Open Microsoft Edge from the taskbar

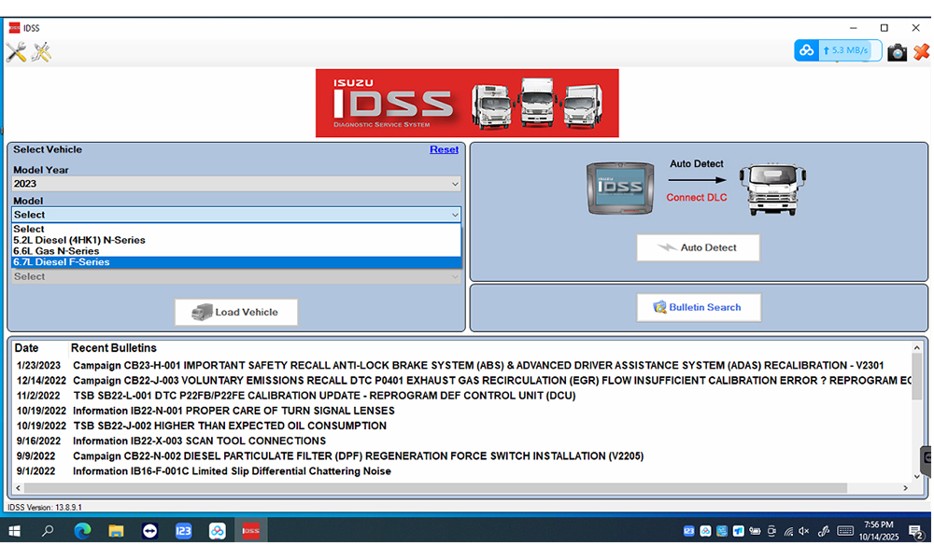coord(82,531)
